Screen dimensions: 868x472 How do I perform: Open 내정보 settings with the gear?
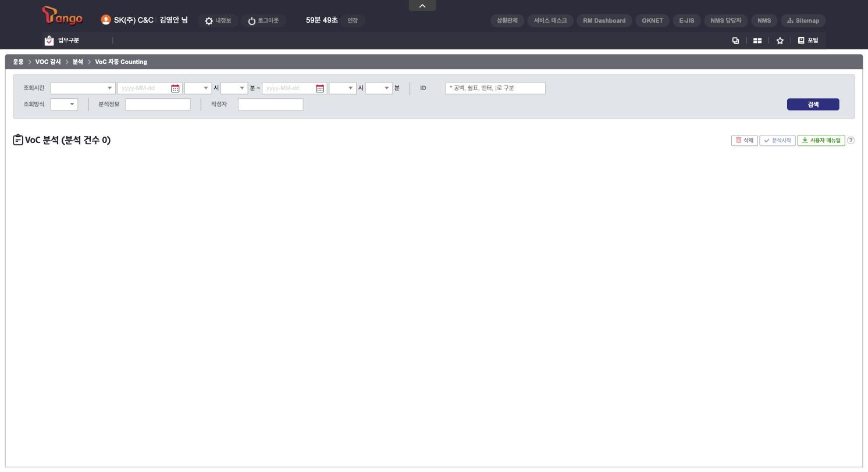[x=218, y=21]
